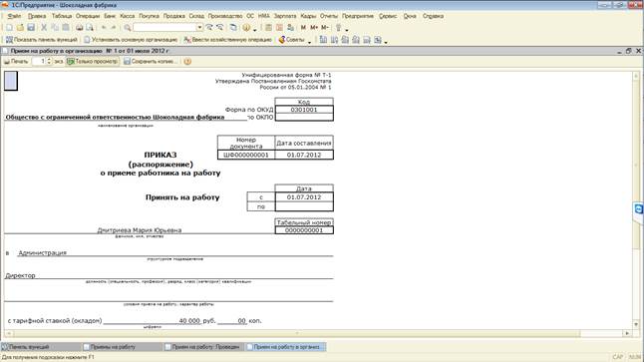Select Дата составления cell 01.07.2012
Screen dimensions: 644x362
coord(304,155)
